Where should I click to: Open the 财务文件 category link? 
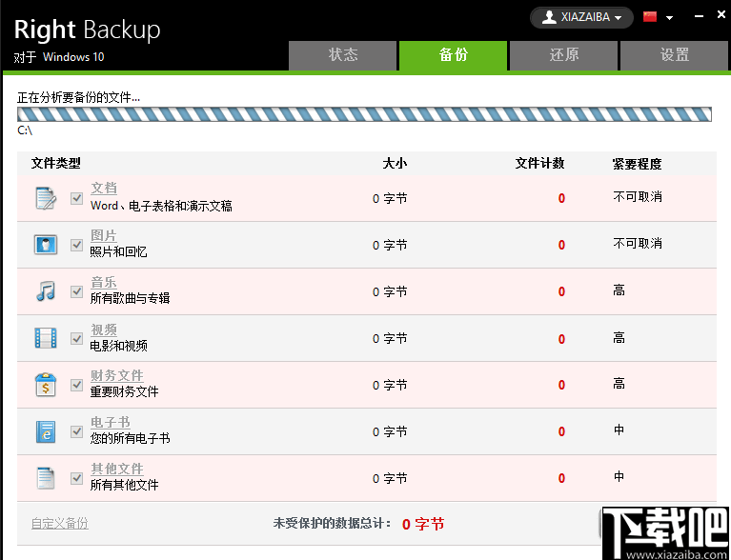pyautogui.click(x=117, y=375)
